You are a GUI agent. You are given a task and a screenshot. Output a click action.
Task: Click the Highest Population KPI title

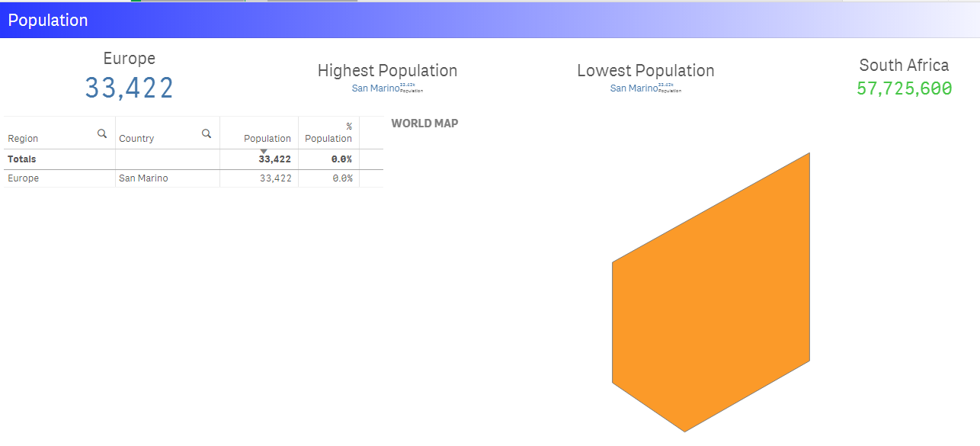click(x=387, y=71)
